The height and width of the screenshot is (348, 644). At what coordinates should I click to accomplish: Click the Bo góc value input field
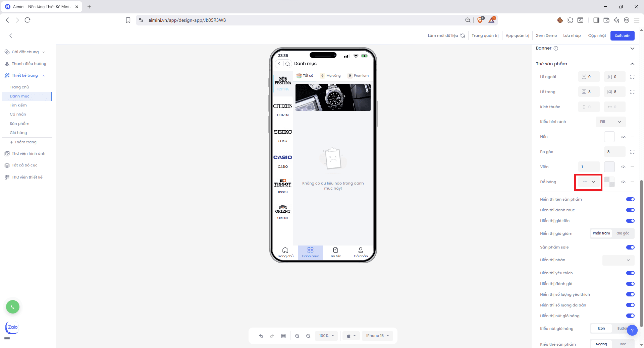pyautogui.click(x=614, y=152)
